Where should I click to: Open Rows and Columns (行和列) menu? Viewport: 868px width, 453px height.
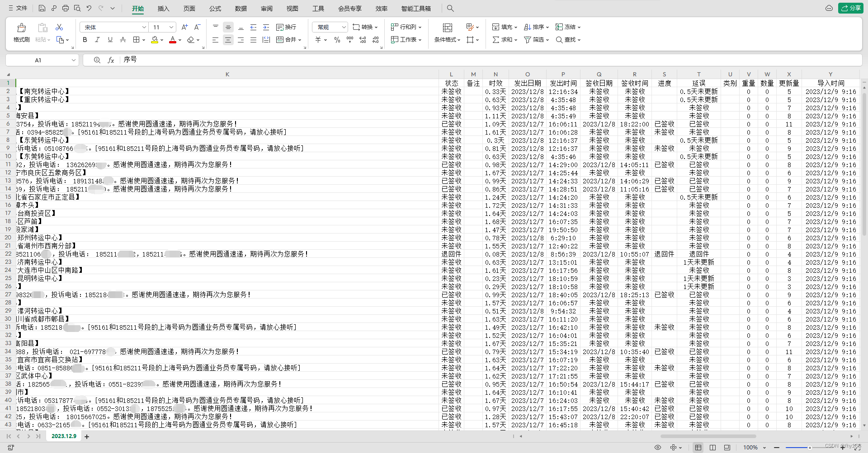click(406, 27)
